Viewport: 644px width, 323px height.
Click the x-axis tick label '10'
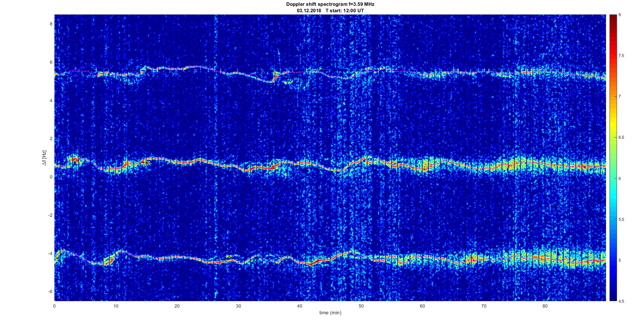coord(116,306)
